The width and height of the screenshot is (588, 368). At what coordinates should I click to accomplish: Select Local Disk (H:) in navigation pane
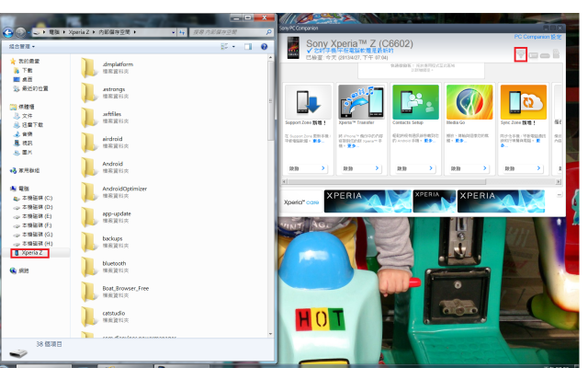[33, 243]
